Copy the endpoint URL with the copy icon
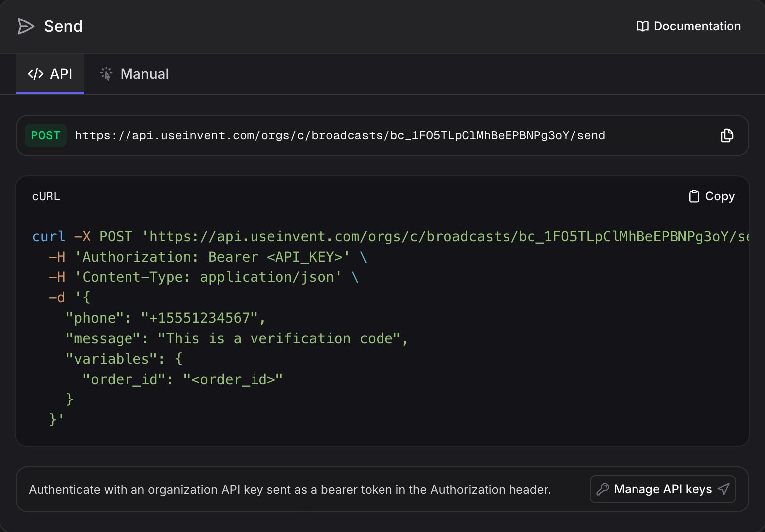 727,135
